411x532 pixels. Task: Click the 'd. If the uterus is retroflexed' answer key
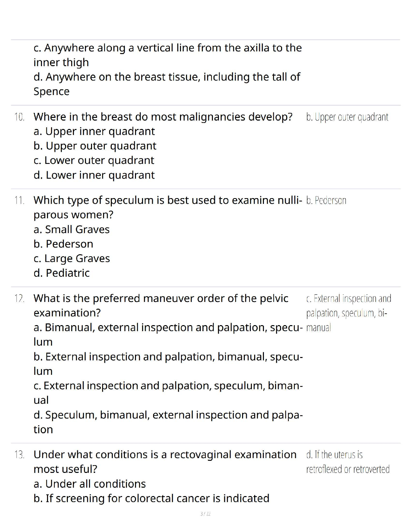coord(348,462)
